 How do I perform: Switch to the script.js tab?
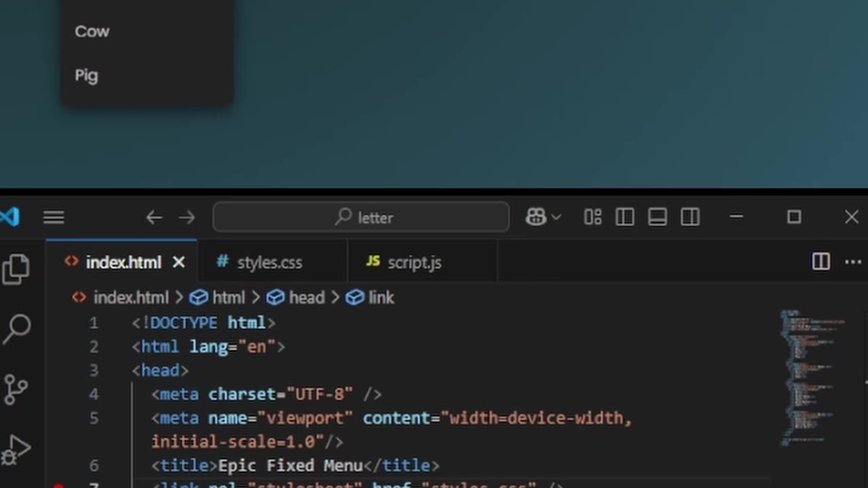click(422, 262)
